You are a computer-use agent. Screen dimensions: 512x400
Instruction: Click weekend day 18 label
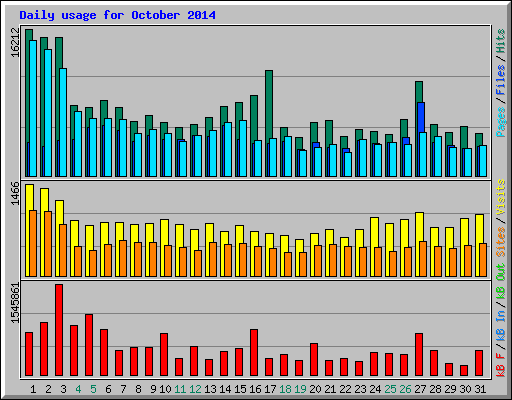click(x=285, y=389)
